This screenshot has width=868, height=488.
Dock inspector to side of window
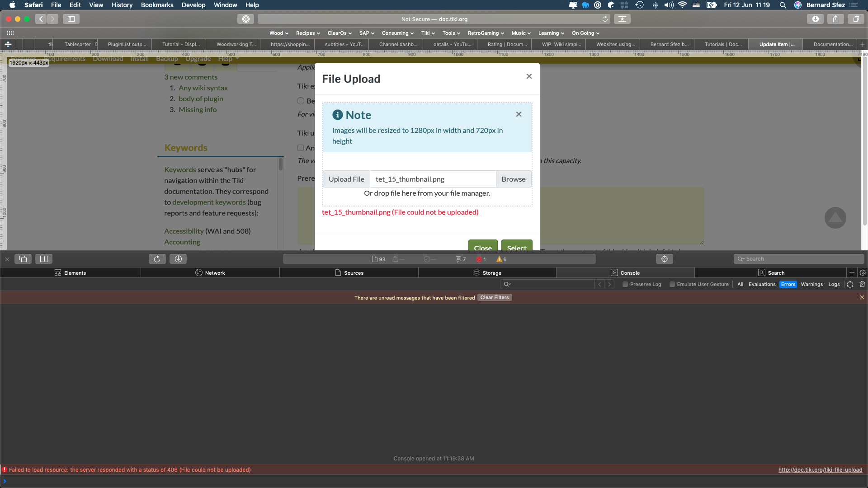tap(44, 259)
